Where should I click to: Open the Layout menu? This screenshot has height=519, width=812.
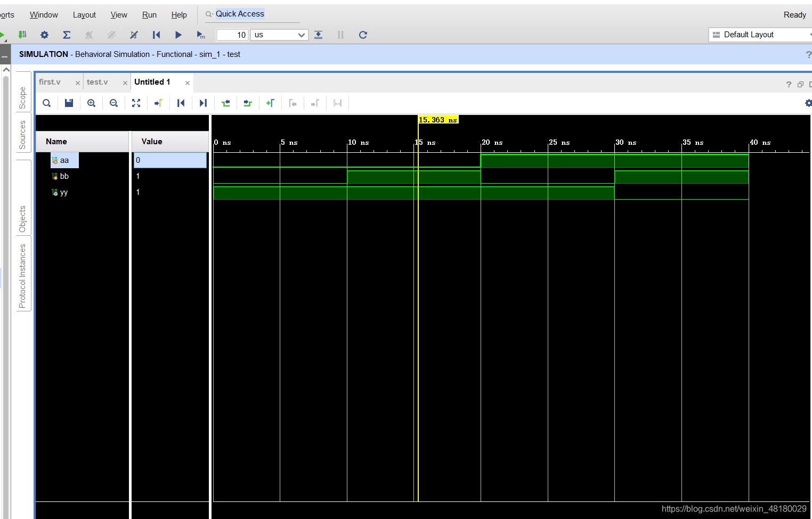coord(84,15)
